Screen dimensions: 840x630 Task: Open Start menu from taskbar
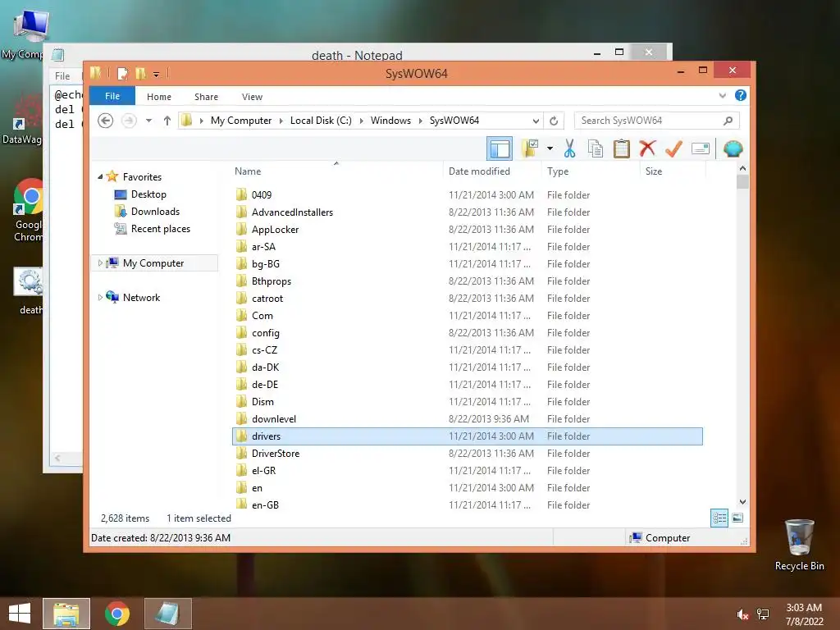(20, 614)
